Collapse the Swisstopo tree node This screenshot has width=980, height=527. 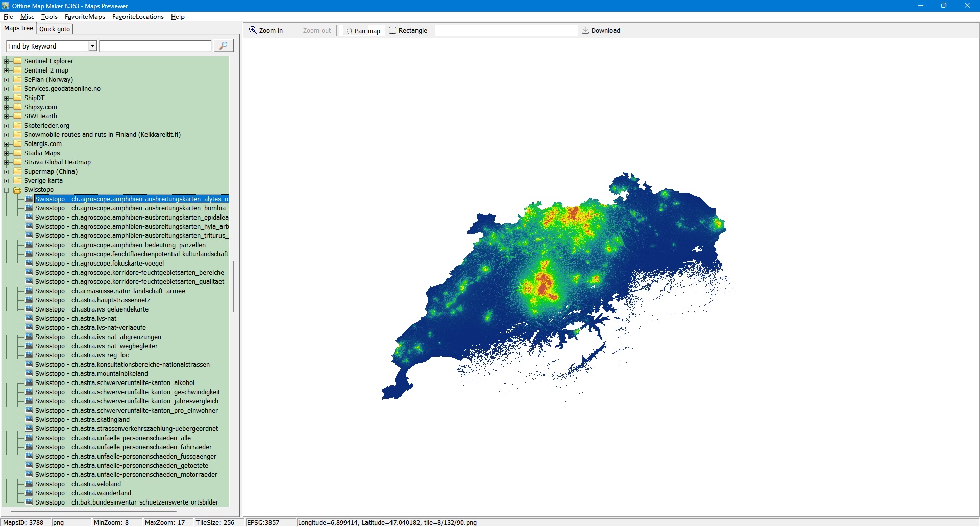7,190
